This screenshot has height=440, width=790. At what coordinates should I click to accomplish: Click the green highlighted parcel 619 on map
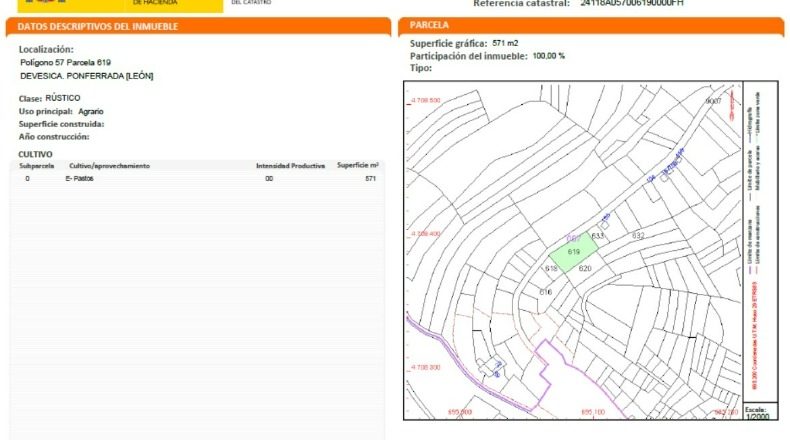[574, 252]
